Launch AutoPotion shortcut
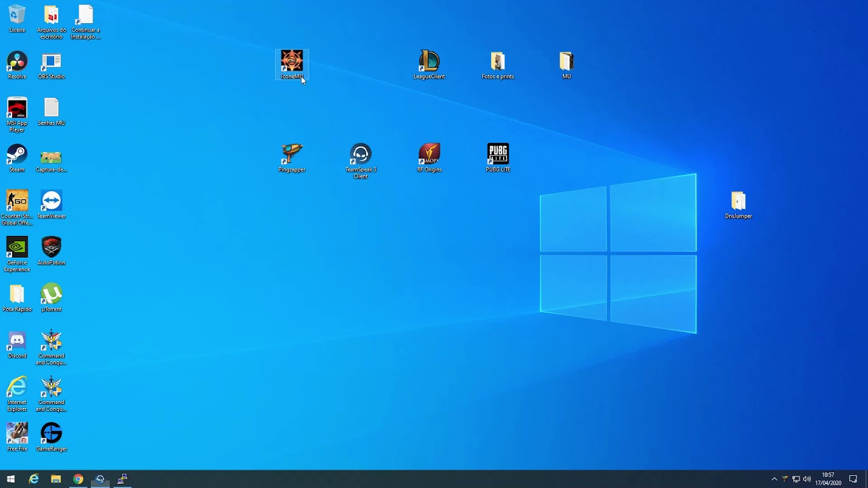 (52, 251)
